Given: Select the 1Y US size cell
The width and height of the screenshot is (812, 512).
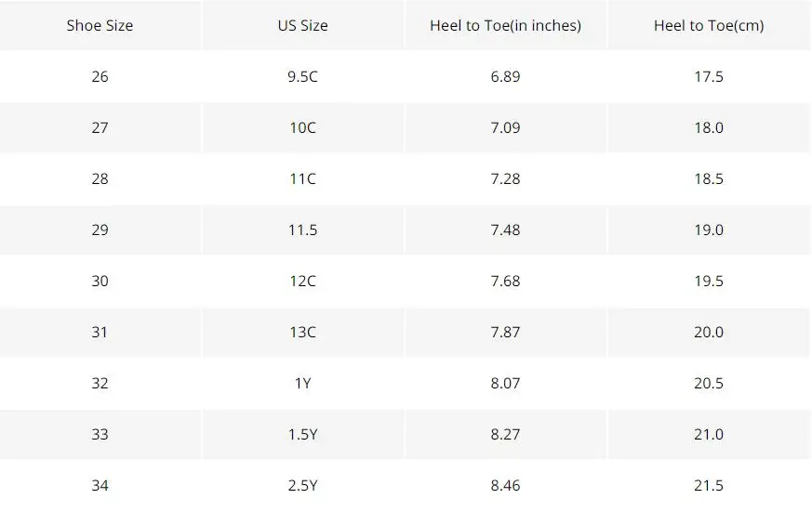Looking at the screenshot, I should click(303, 383).
